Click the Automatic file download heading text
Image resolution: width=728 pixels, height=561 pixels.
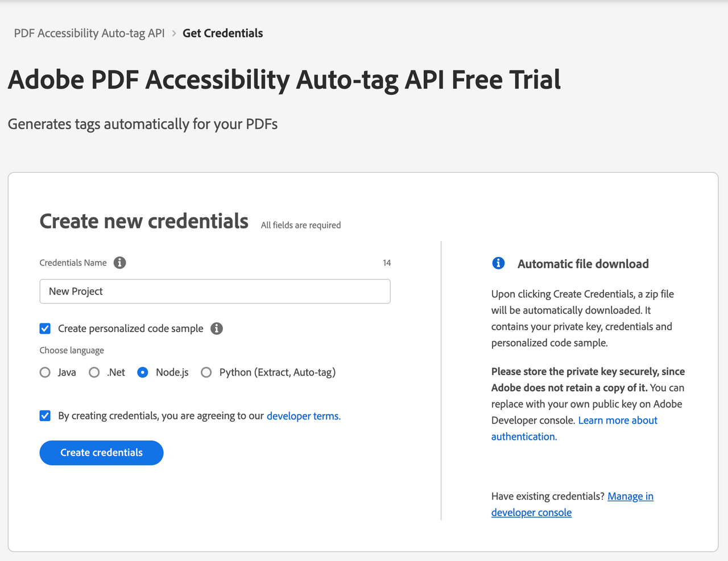point(583,264)
